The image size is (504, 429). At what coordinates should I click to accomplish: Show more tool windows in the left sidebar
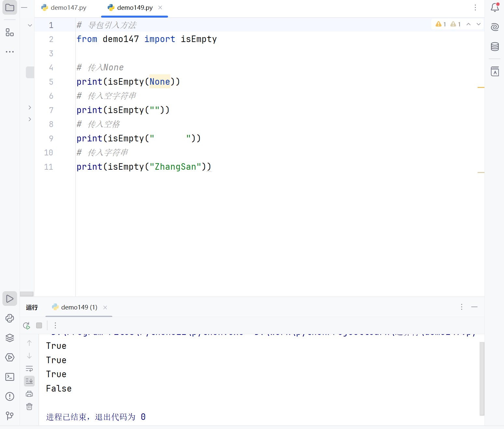click(10, 51)
